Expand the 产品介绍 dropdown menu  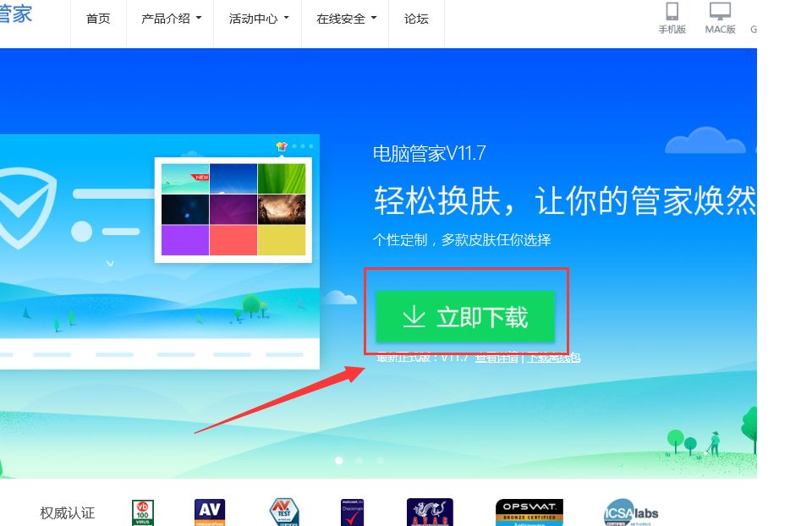[170, 19]
